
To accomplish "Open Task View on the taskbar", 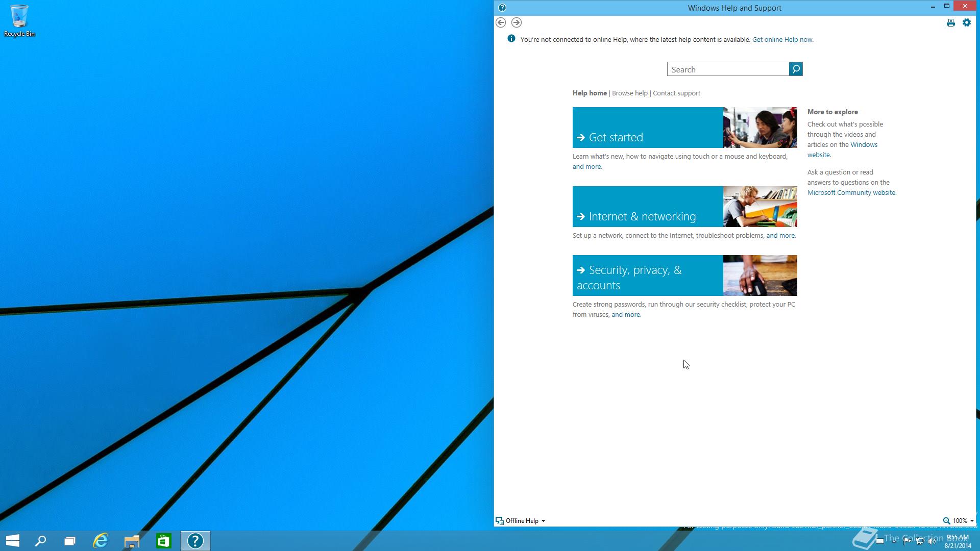I will pyautogui.click(x=70, y=541).
